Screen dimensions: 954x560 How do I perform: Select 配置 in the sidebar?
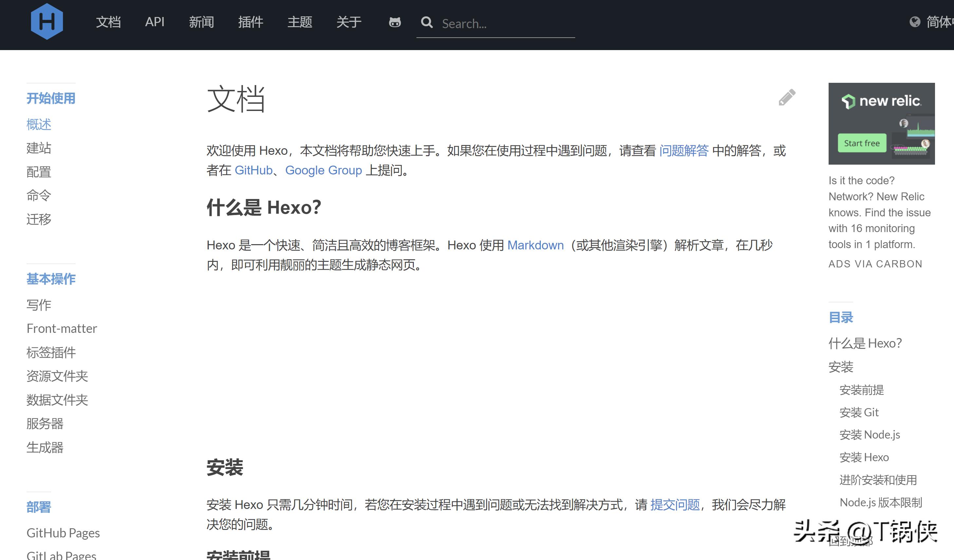(39, 172)
